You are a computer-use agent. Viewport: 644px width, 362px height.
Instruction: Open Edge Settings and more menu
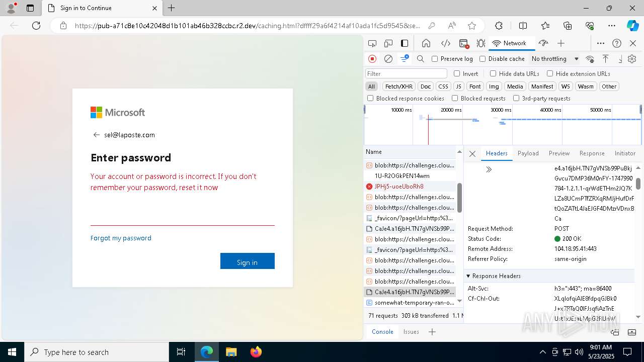[x=612, y=26]
